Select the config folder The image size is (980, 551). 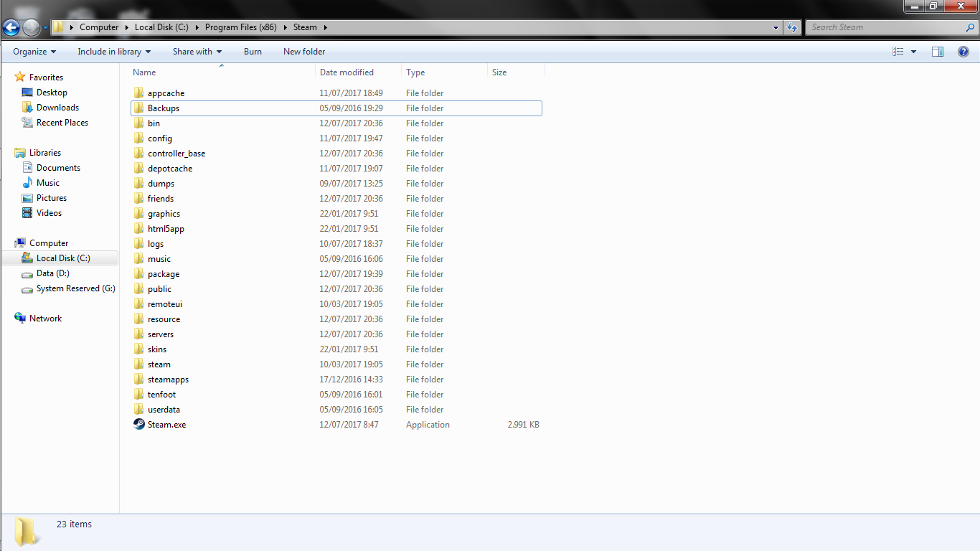point(336,138)
